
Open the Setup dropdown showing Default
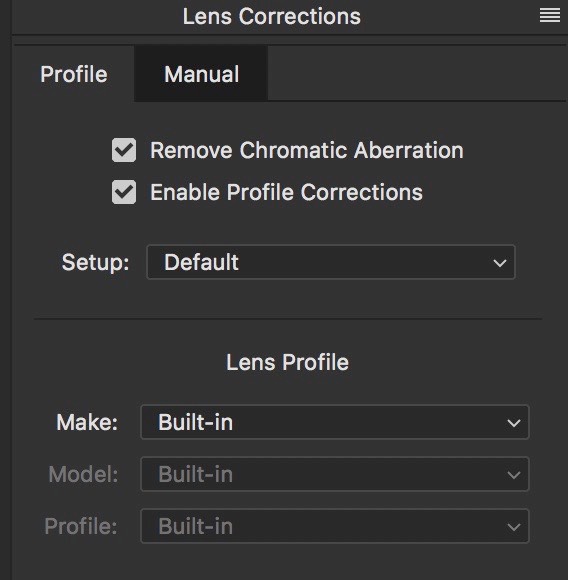331,262
